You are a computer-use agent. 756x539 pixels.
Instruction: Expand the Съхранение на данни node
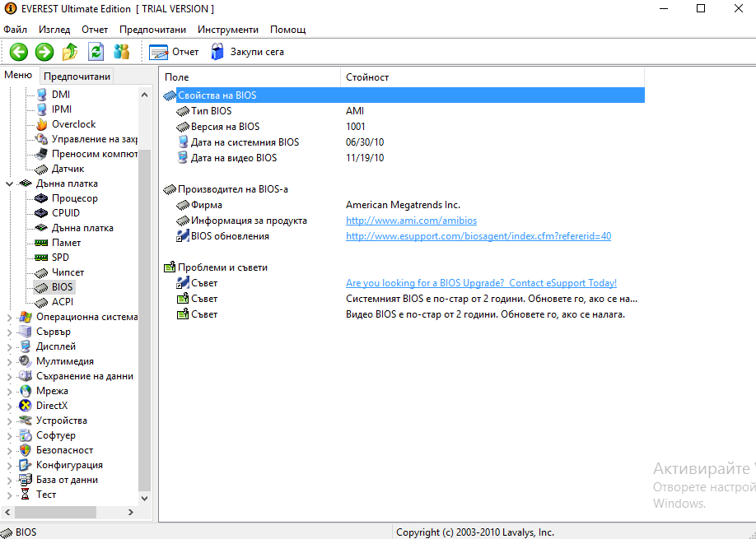click(x=9, y=377)
